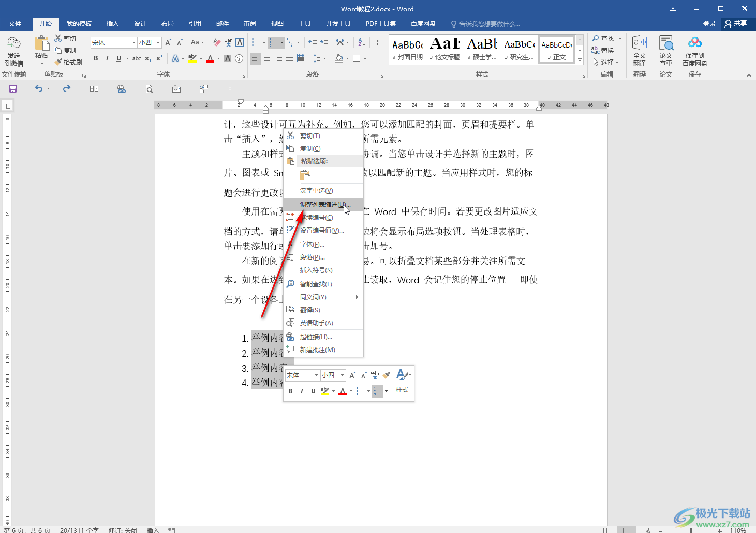
Task: Open the 粘贴 paste dropdown arrow
Action: 42,64
